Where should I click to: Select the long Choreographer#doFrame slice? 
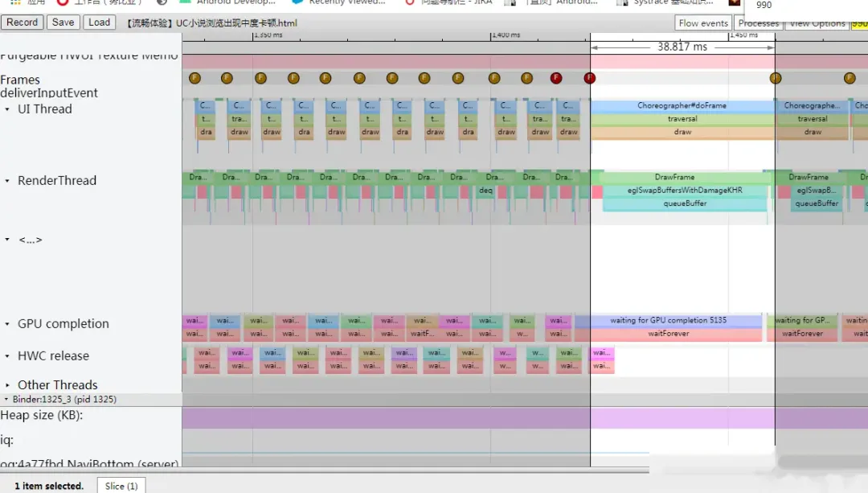(682, 105)
